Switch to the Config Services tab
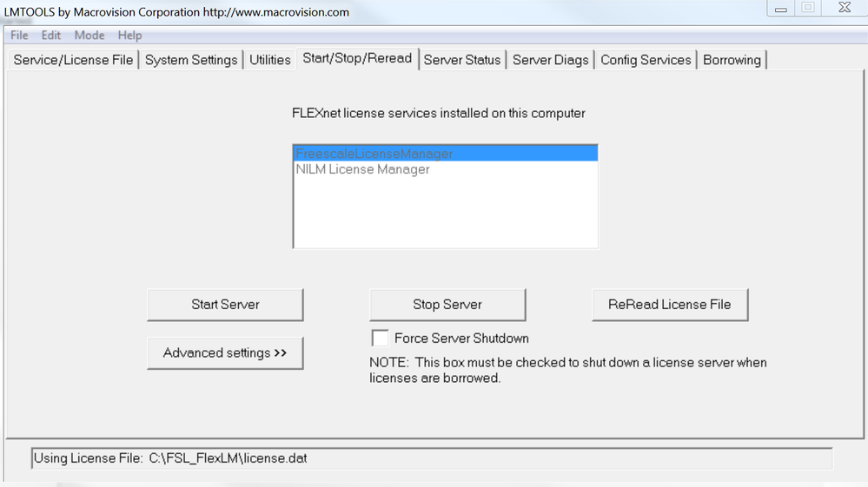Screen dimensions: 868x487 click(x=646, y=60)
